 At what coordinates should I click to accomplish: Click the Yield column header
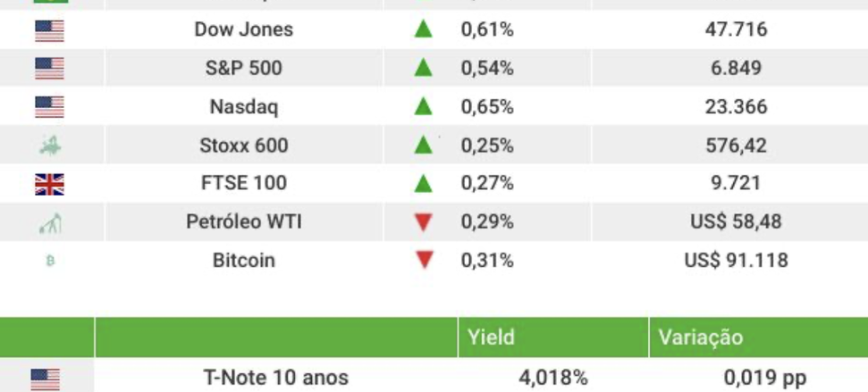pos(491,338)
